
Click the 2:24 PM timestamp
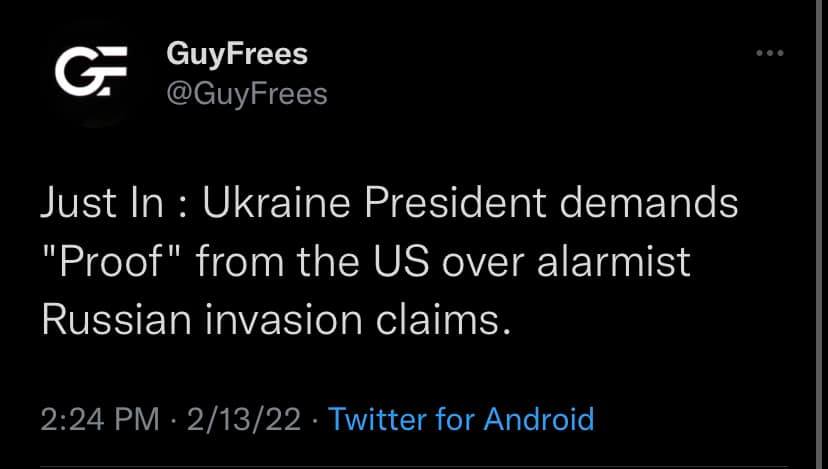click(x=99, y=418)
